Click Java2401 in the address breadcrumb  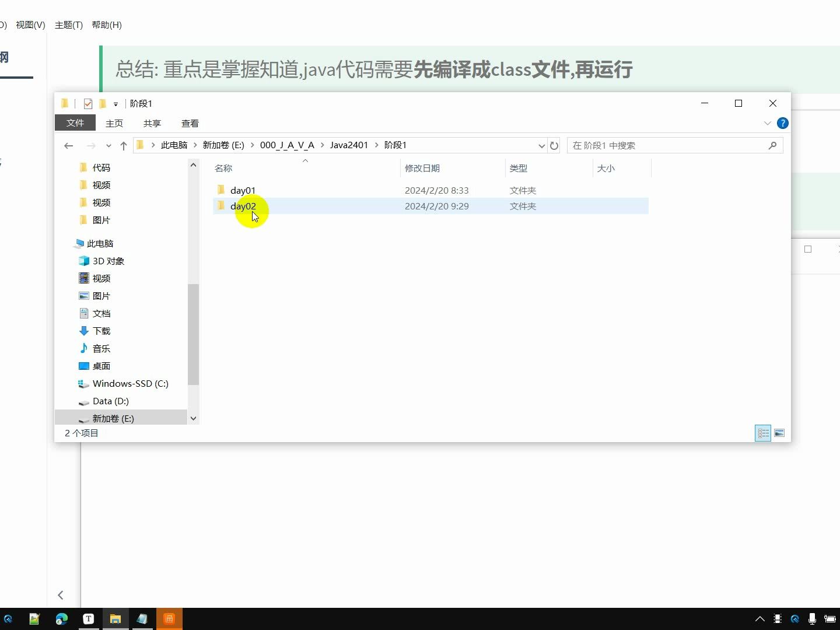[x=349, y=145]
